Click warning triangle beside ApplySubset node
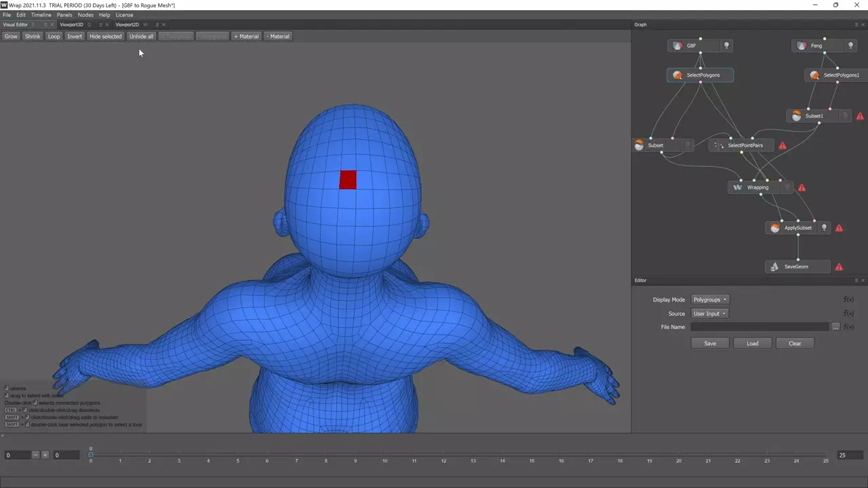Image resolution: width=868 pixels, height=488 pixels. [x=839, y=228]
